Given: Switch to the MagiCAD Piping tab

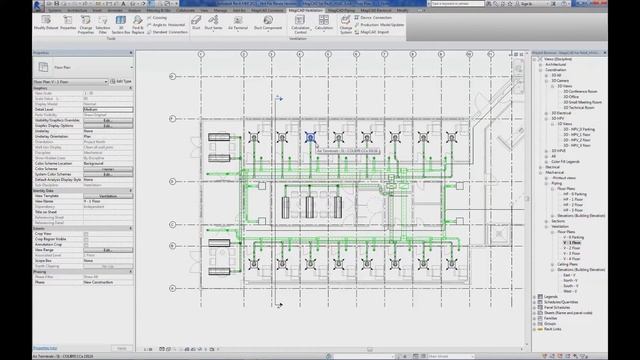Looking at the screenshot, I should (x=341, y=10).
